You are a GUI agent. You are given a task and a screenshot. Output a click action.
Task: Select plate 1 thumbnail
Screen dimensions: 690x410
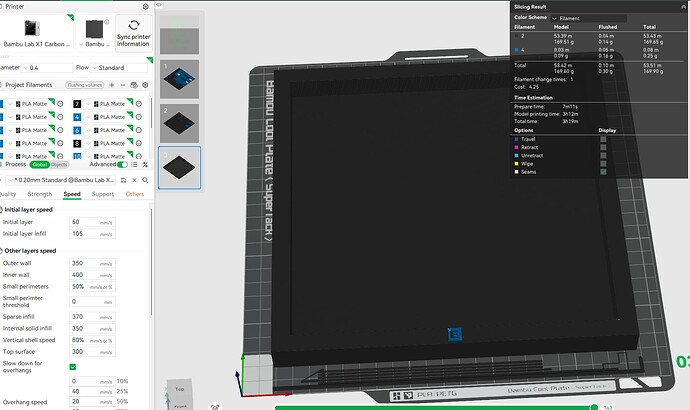pos(180,79)
